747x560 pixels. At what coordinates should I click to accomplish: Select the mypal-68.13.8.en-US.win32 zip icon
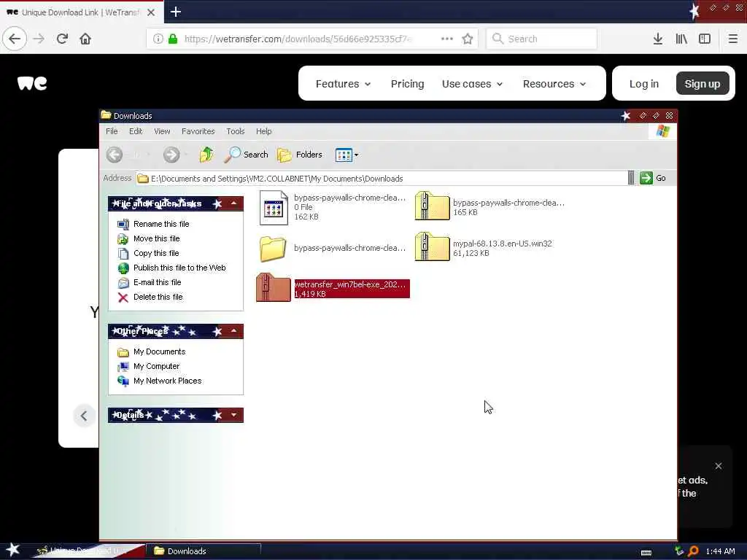click(x=432, y=246)
